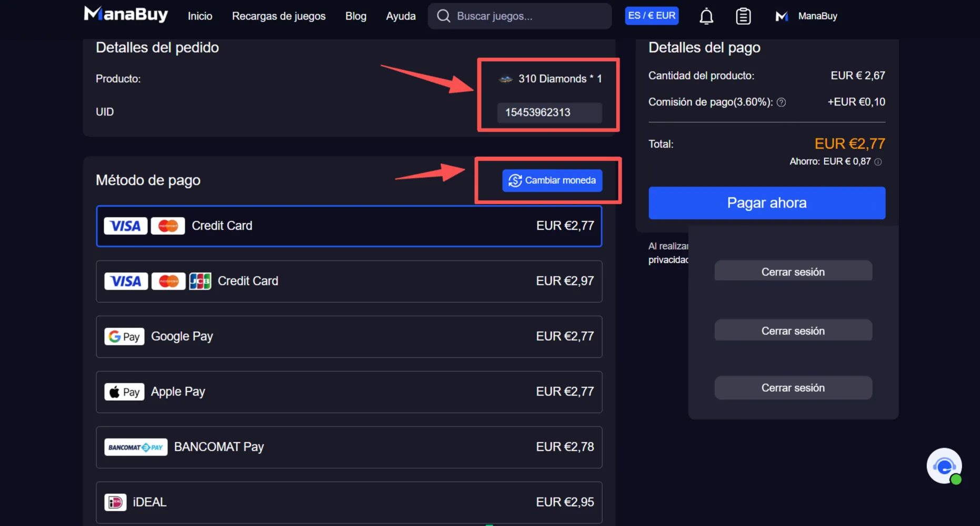This screenshot has height=526, width=980.
Task: Open the orders clipboard icon
Action: 743,16
